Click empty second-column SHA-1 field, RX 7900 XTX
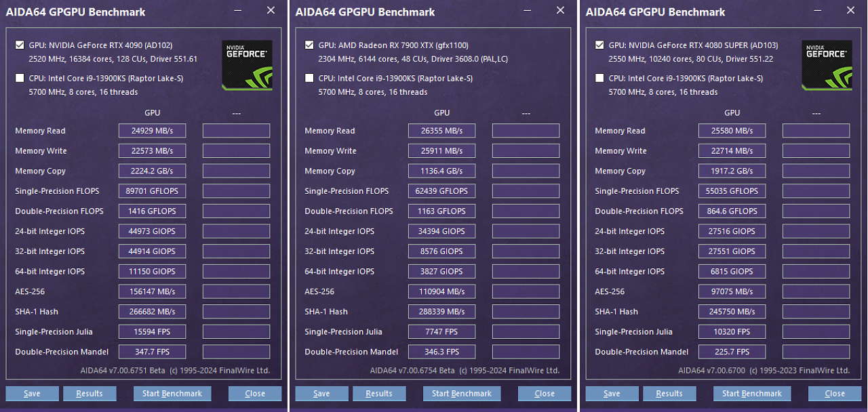This screenshot has height=412, width=868. [526, 312]
